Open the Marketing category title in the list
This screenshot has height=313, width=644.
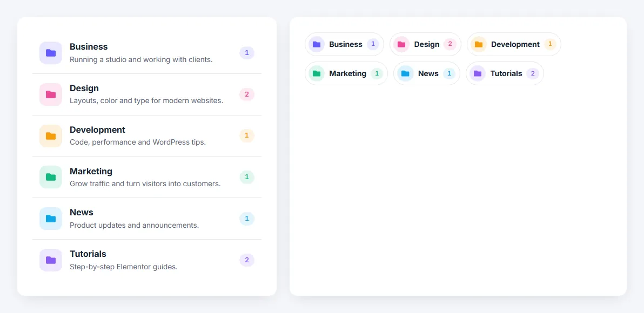[x=91, y=171]
